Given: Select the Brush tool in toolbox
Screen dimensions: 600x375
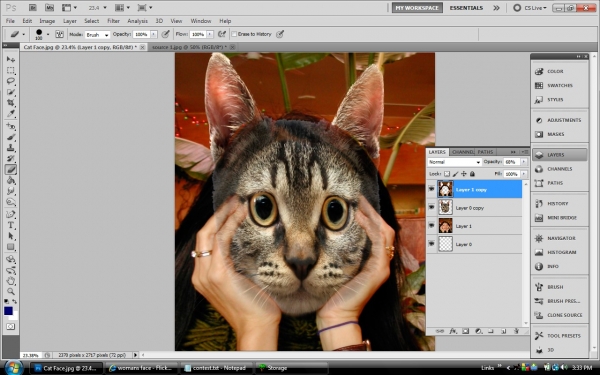Looking at the screenshot, I should [10, 137].
